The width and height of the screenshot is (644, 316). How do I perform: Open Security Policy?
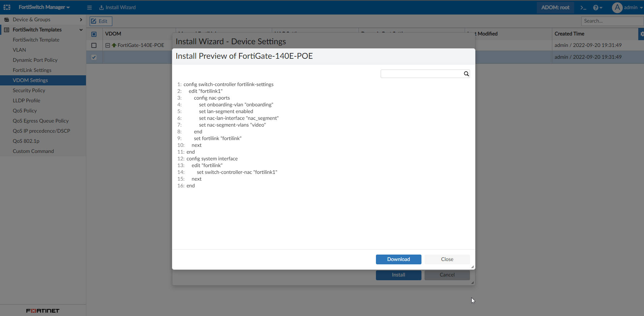click(x=29, y=90)
